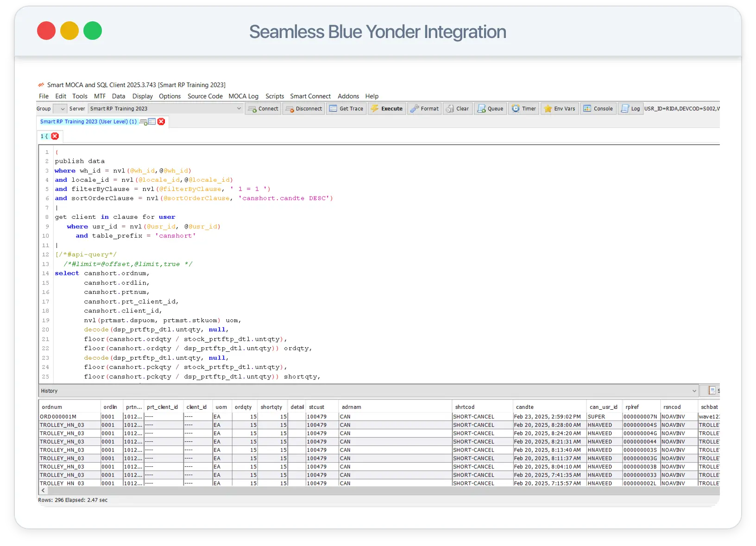Open the Scripts menu

(x=275, y=96)
